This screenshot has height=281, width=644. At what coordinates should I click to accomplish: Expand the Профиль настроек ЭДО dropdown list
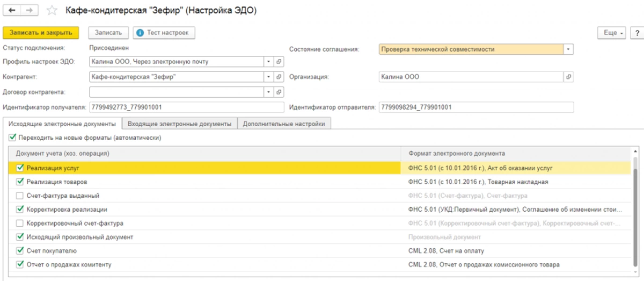pos(269,62)
